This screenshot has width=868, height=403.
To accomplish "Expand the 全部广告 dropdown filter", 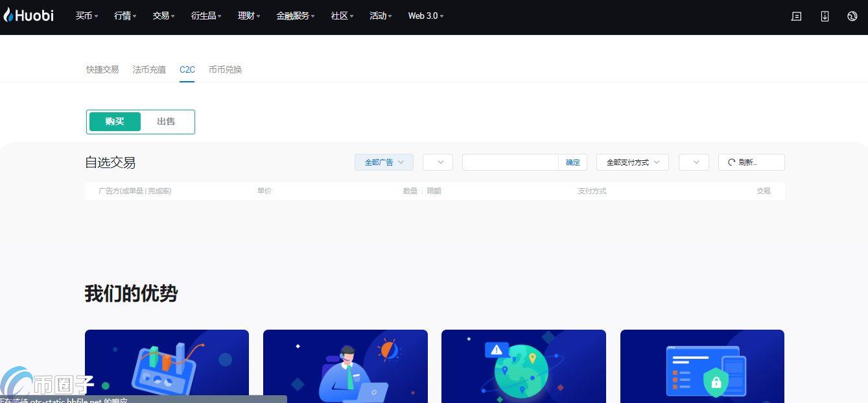I will [x=384, y=162].
